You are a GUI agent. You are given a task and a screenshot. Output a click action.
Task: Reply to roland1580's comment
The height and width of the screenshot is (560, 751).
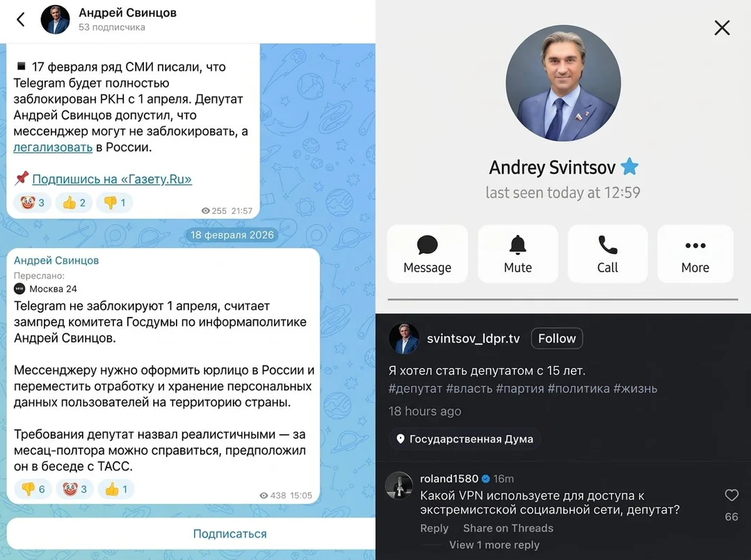click(x=434, y=528)
